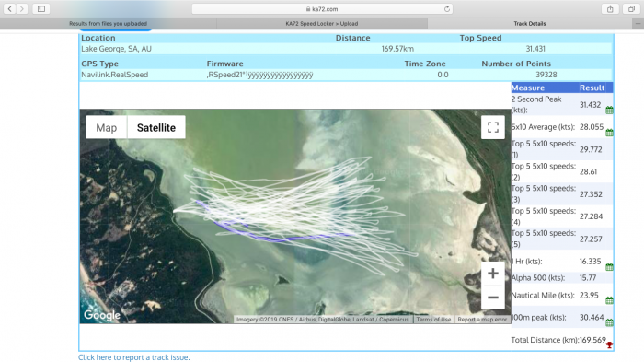This screenshot has height=362, width=644.
Task: Open the Safari share menu
Action: click(610, 8)
